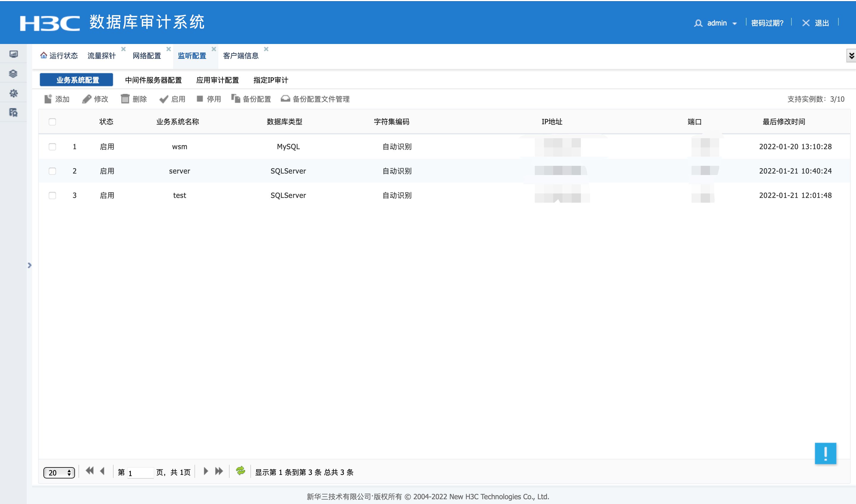Open the 中间件服务器配置 sub-tab

pos(153,80)
